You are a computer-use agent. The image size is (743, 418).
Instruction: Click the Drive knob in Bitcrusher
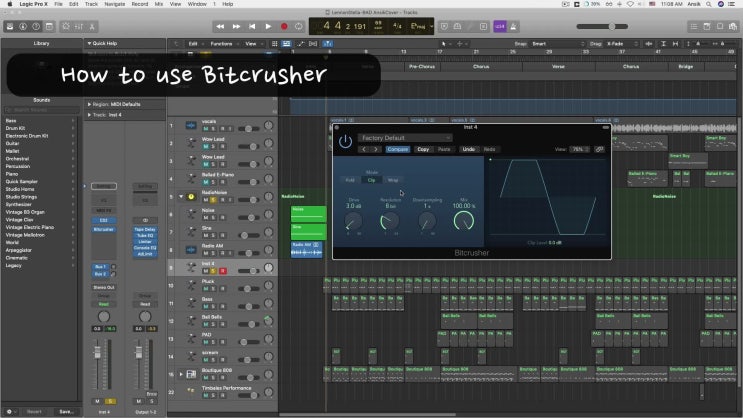tap(353, 221)
